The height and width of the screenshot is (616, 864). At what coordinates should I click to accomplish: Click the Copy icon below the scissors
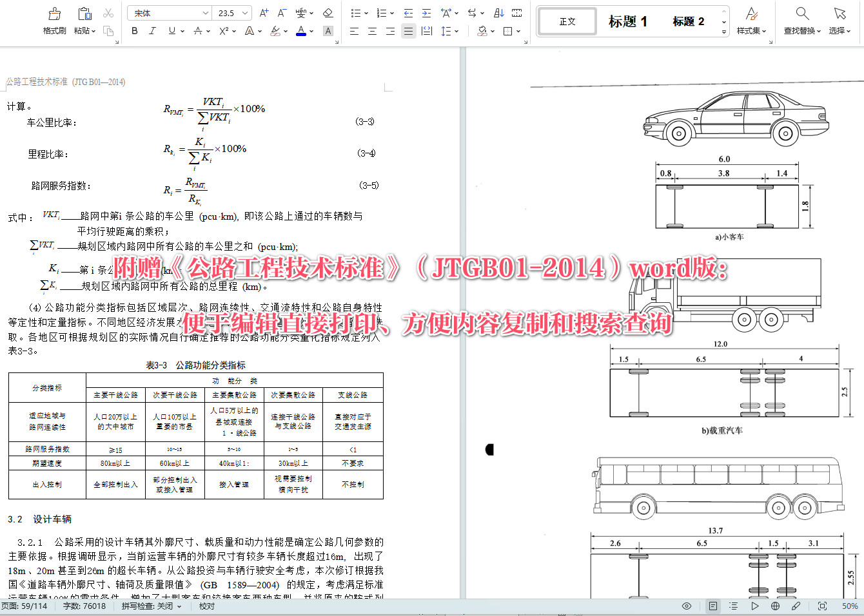pos(108,30)
